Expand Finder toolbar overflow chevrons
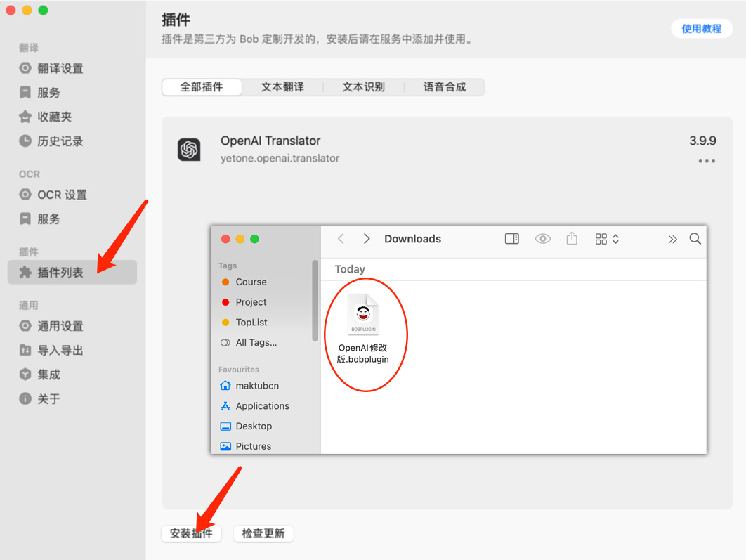The width and height of the screenshot is (746, 560). pos(672,240)
